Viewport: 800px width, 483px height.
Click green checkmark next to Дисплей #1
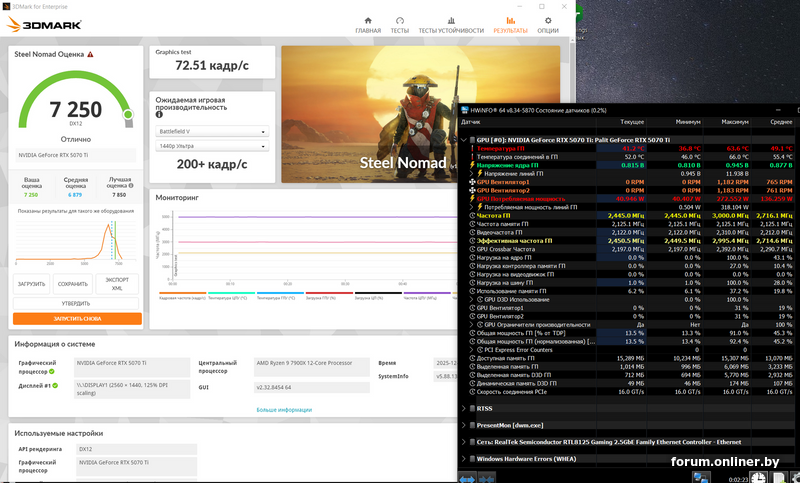tap(55, 385)
